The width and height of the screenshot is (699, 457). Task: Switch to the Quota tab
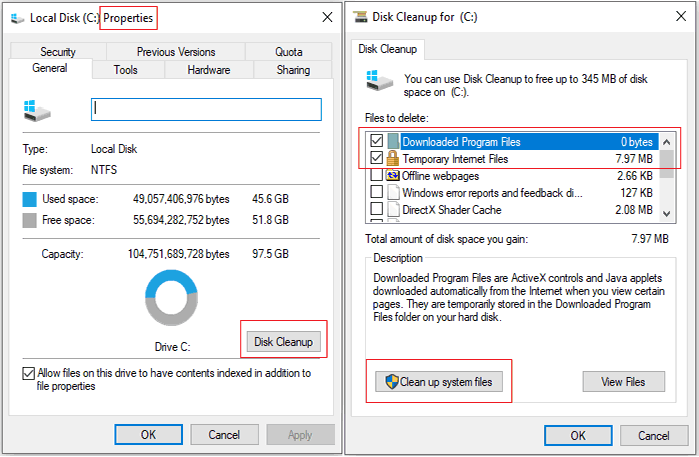click(x=288, y=52)
